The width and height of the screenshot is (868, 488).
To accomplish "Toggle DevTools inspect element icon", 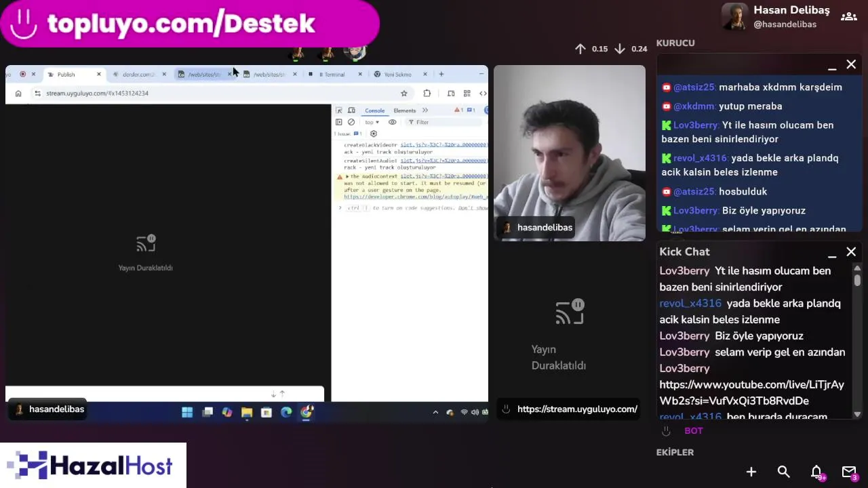I will 339,110.
